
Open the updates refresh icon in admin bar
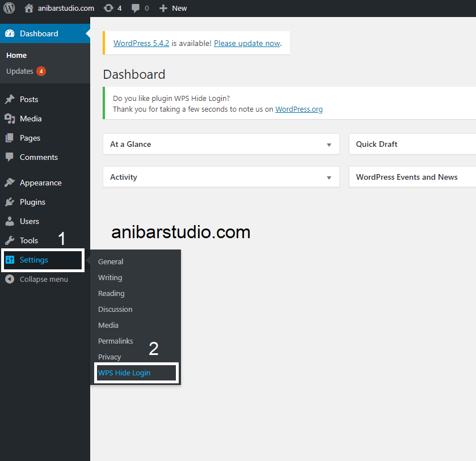[108, 8]
